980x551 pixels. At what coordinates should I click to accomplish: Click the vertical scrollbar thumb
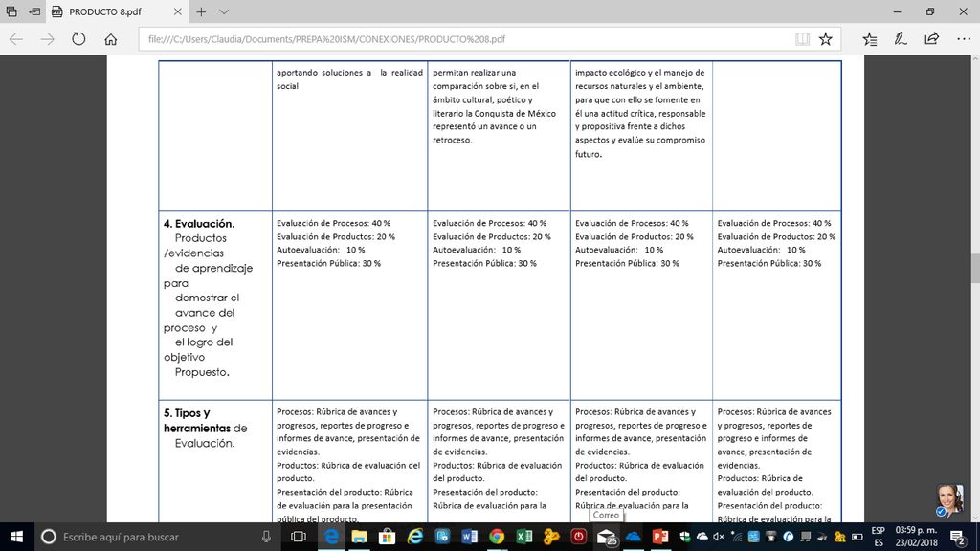[x=975, y=269]
